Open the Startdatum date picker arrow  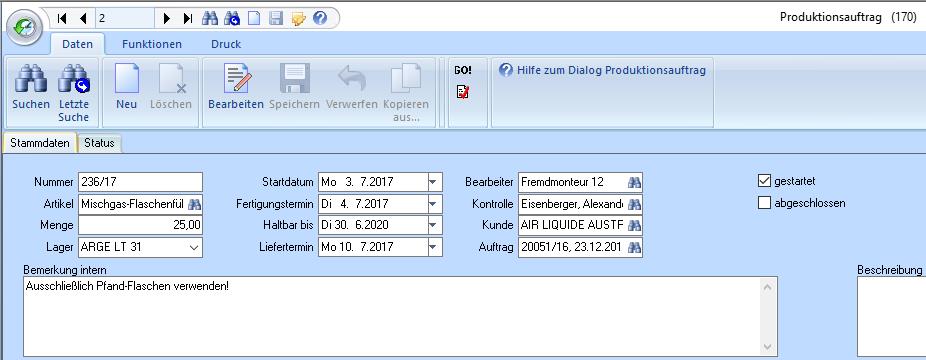click(x=434, y=182)
